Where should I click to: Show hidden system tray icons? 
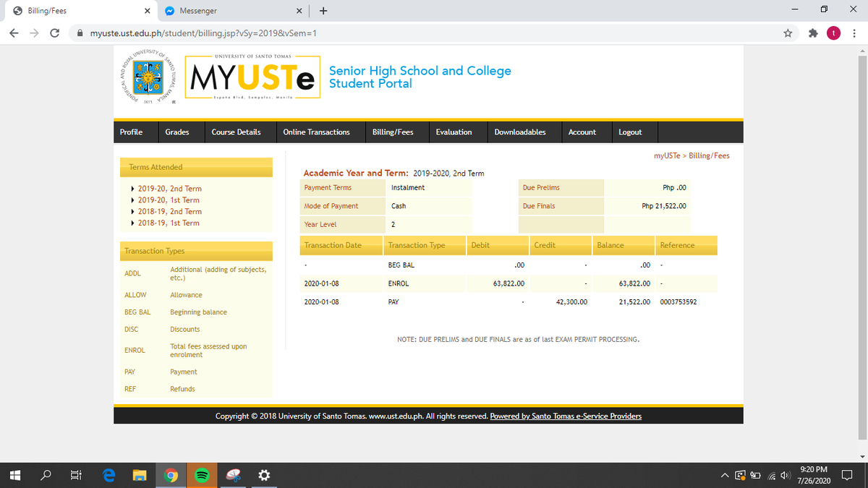(724, 475)
